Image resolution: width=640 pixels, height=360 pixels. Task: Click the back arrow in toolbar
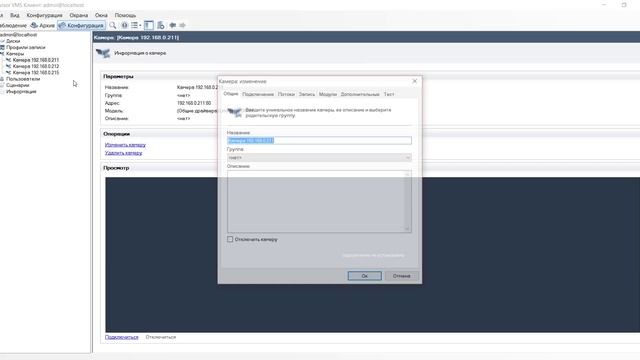click(173, 25)
